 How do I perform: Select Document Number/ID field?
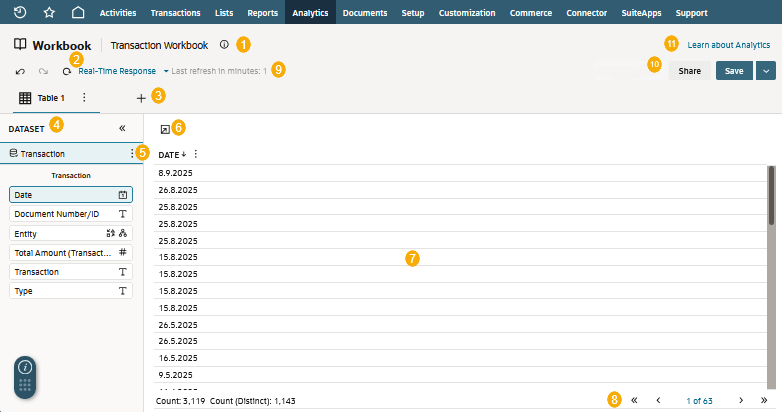tap(71, 214)
